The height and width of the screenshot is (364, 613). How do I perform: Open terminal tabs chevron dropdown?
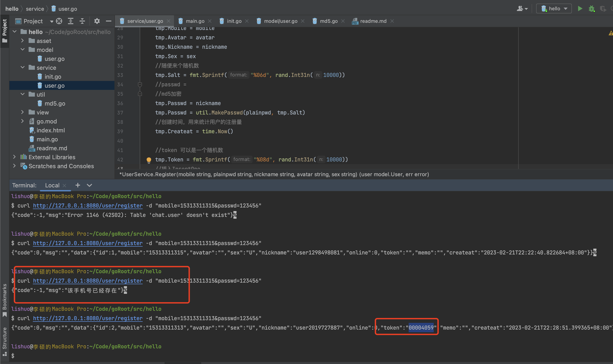89,185
